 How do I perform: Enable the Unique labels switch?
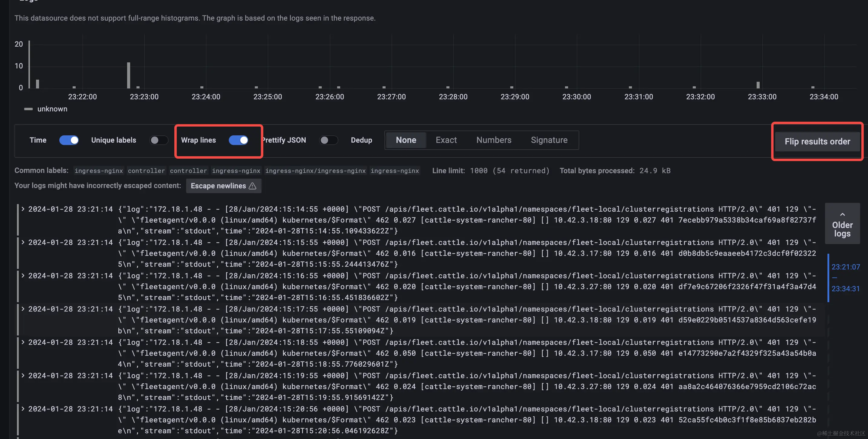pyautogui.click(x=159, y=140)
